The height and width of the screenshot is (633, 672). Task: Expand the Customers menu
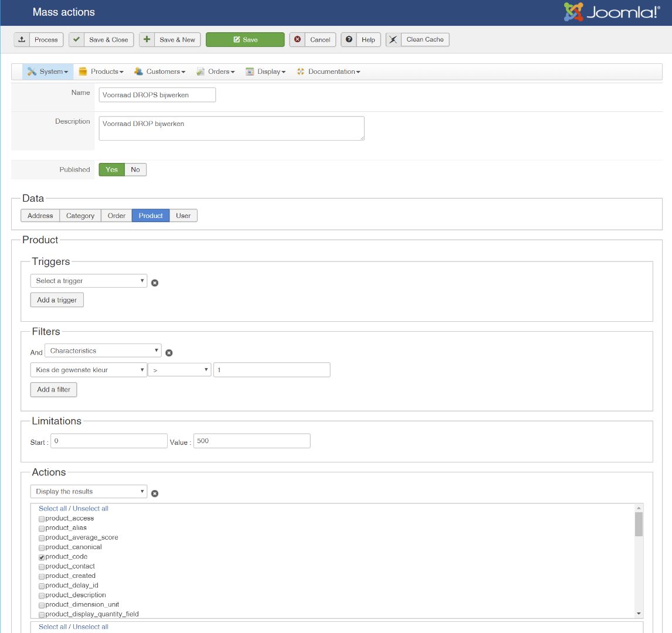[x=160, y=72]
